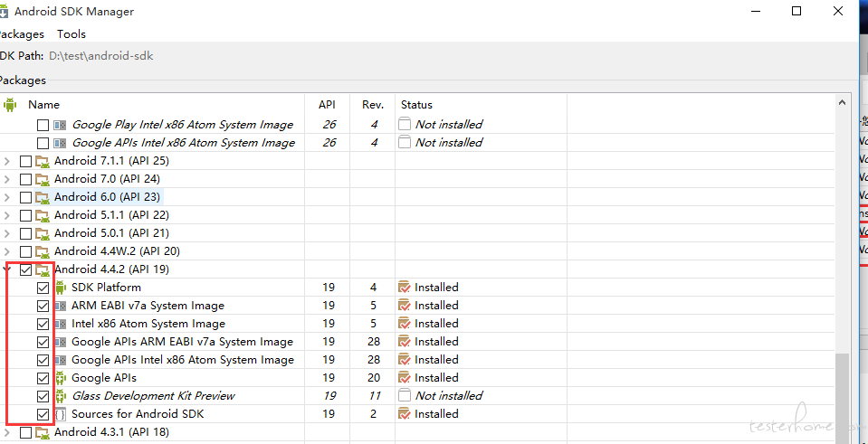Select the Google Play Intel x86 Atom checkbox

pos(43,125)
